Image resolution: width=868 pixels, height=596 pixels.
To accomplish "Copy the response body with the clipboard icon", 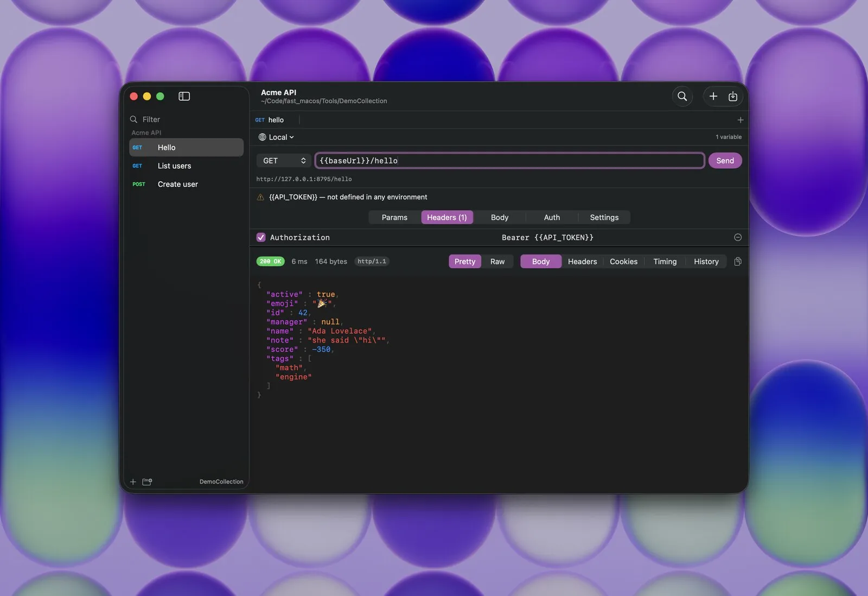I will coord(738,262).
